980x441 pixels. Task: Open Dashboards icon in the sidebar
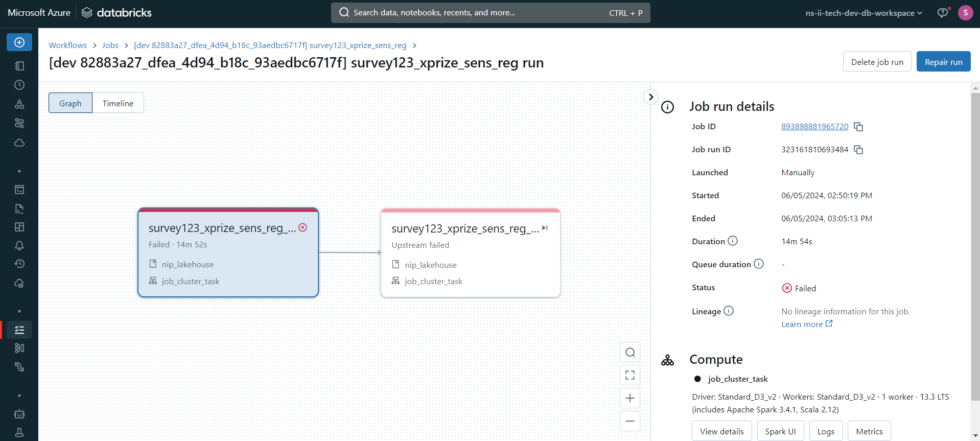[x=19, y=227]
